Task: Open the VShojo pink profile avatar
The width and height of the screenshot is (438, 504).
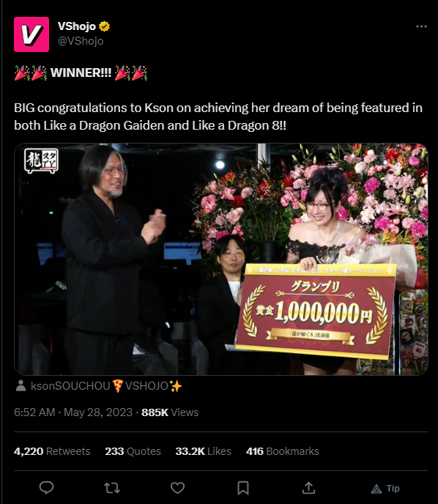Action: [31, 34]
